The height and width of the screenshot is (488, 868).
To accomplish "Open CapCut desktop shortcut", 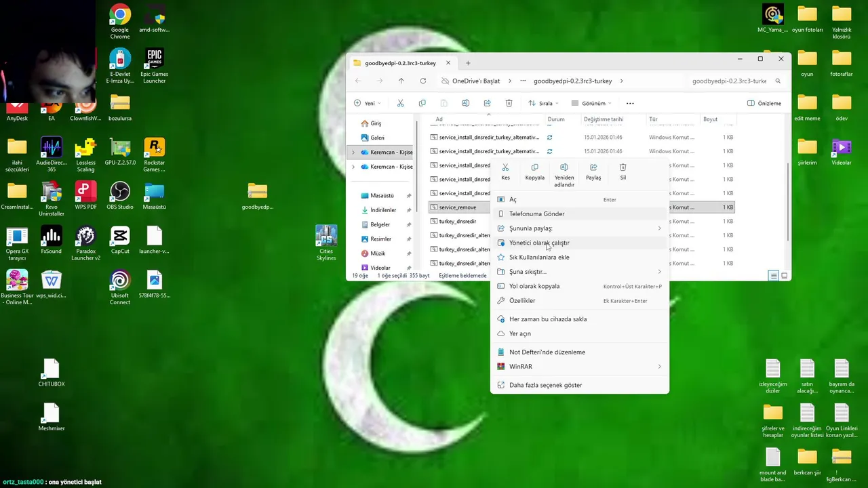I will click(x=120, y=240).
